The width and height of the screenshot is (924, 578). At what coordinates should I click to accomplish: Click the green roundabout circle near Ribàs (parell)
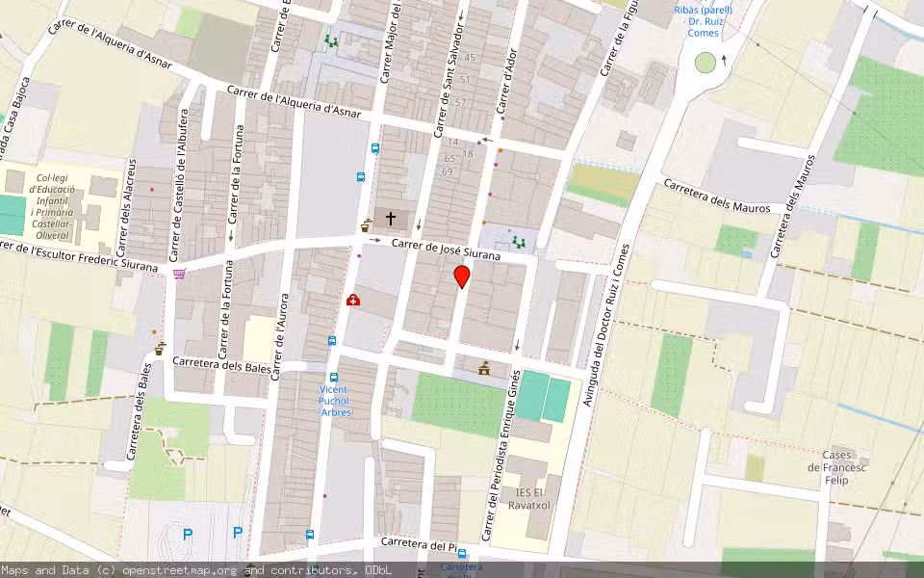pyautogui.click(x=705, y=63)
